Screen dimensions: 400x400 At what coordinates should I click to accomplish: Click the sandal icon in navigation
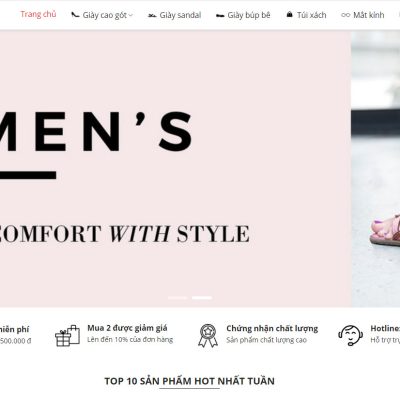[x=152, y=15]
